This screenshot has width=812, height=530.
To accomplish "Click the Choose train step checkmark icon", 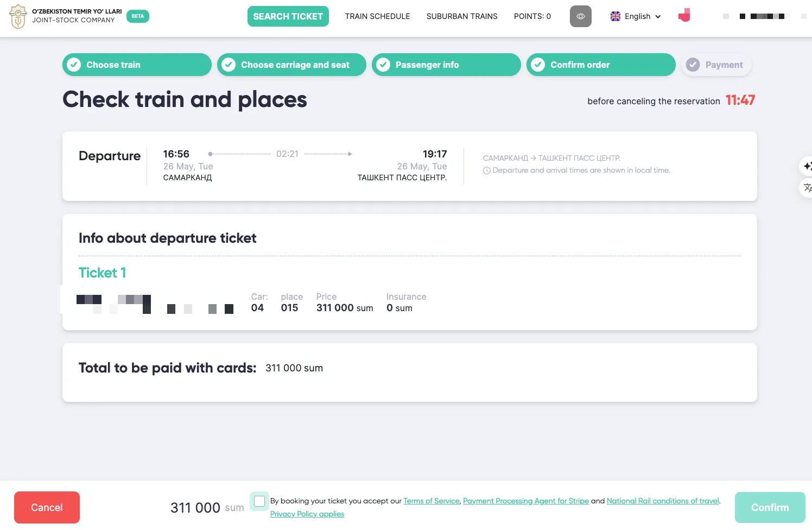I will tap(74, 65).
